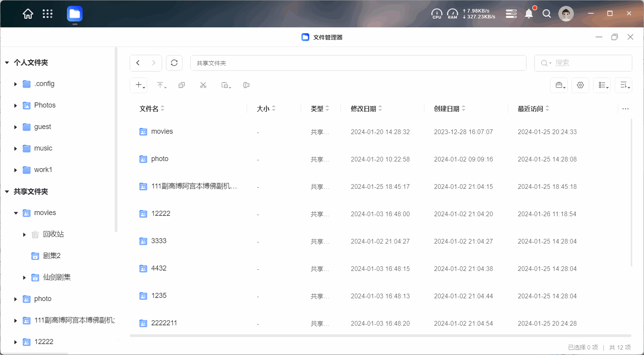This screenshot has height=355, width=644.
Task: Navigate forward with the right arrow
Action: pos(154,63)
